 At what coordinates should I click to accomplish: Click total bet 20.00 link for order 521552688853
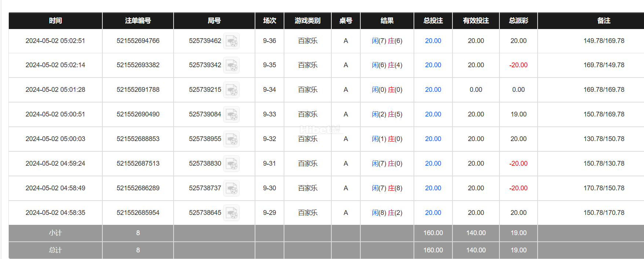pos(433,139)
